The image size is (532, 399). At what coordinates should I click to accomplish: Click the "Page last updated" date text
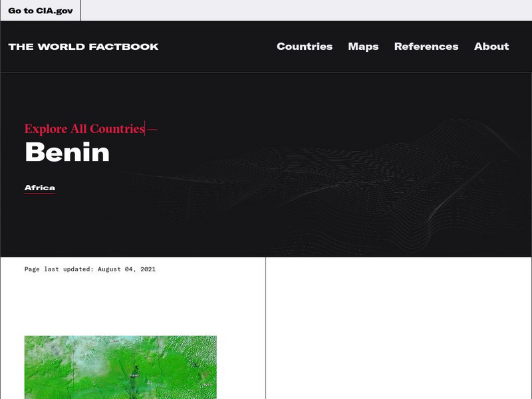point(89,269)
